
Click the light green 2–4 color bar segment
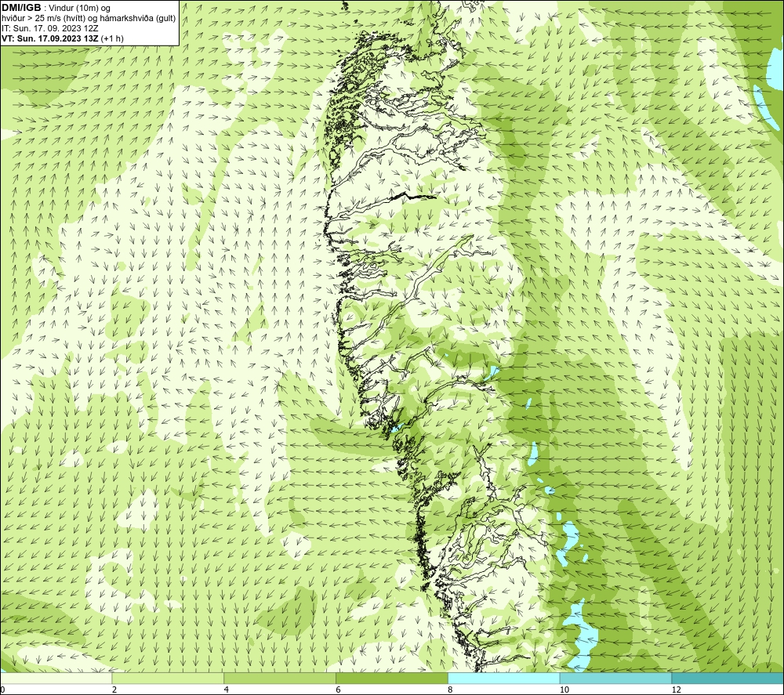coord(168,678)
